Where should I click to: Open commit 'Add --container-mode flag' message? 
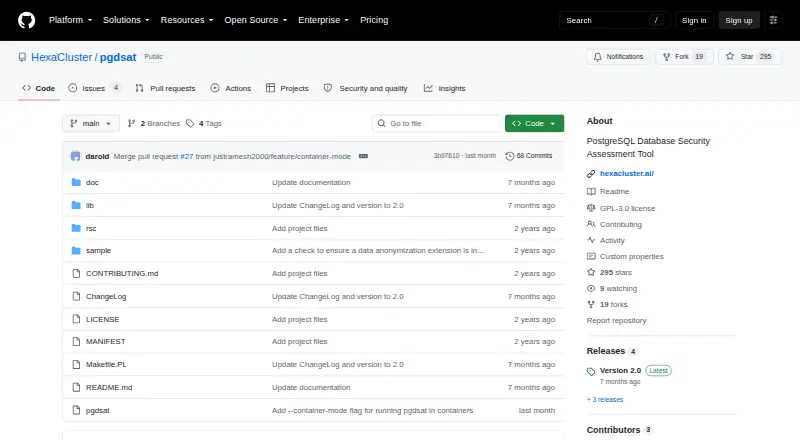[372, 410]
